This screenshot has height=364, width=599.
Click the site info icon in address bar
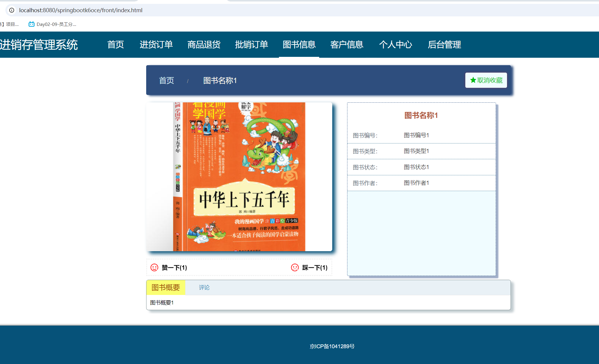(x=12, y=10)
